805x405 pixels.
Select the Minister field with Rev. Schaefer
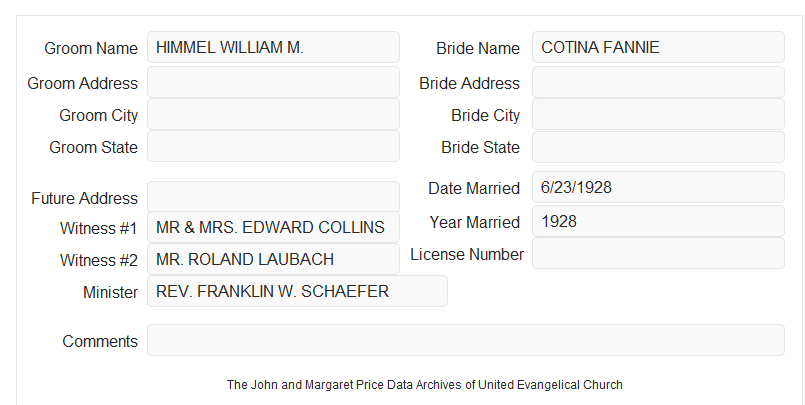(x=297, y=291)
